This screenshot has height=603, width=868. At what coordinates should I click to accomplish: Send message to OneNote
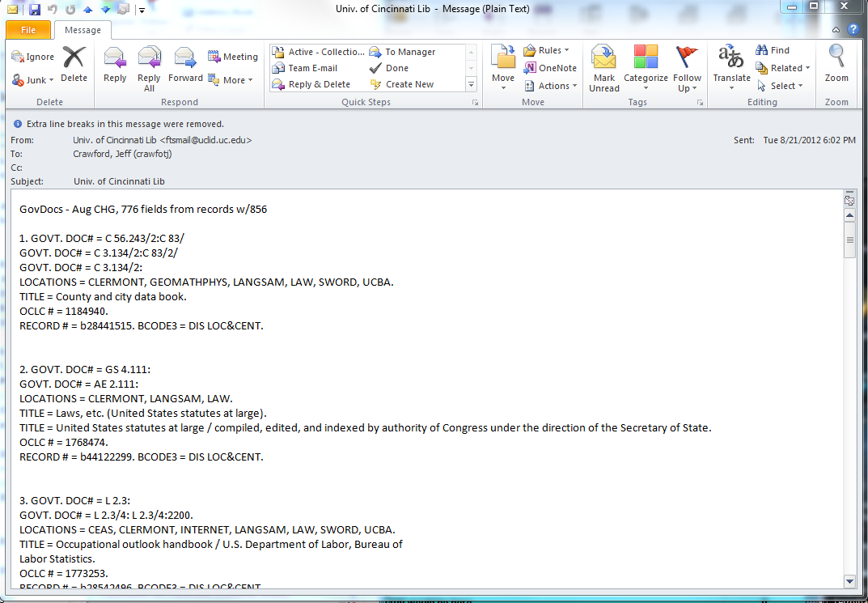550,68
